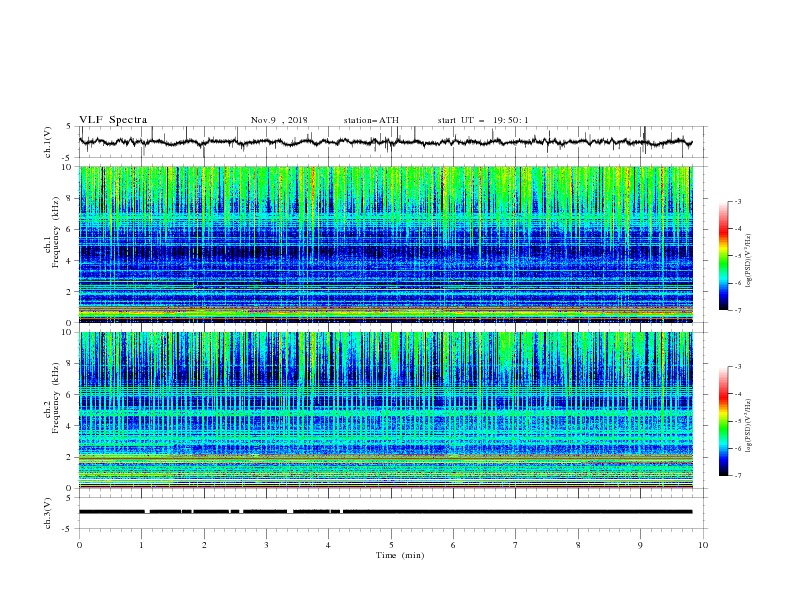Click the "10" tick on the Time axis
Image resolution: width=792 pixels, height=612 pixels.
(x=703, y=545)
